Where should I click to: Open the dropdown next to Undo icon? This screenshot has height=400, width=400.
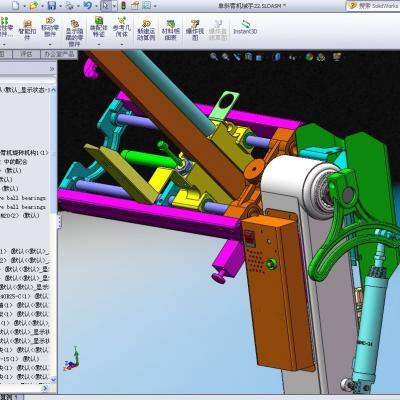tap(96, 6)
